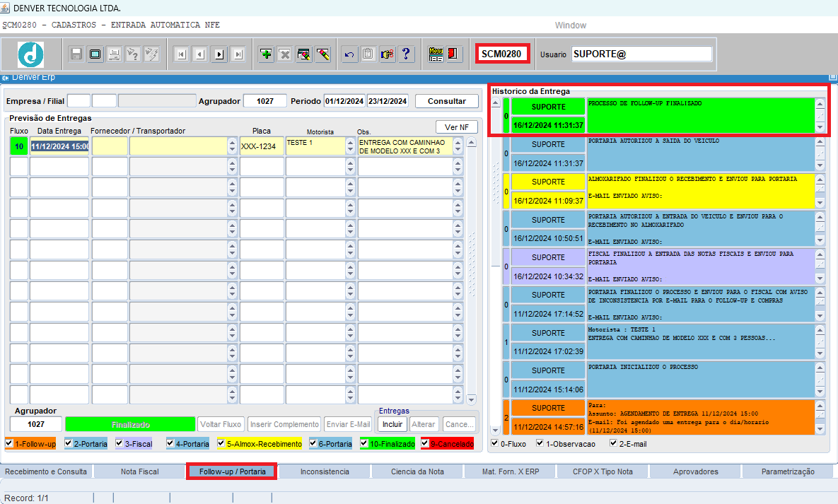The height and width of the screenshot is (504, 838).
Task: Open the Ciencia da Nota tab
Action: [417, 471]
